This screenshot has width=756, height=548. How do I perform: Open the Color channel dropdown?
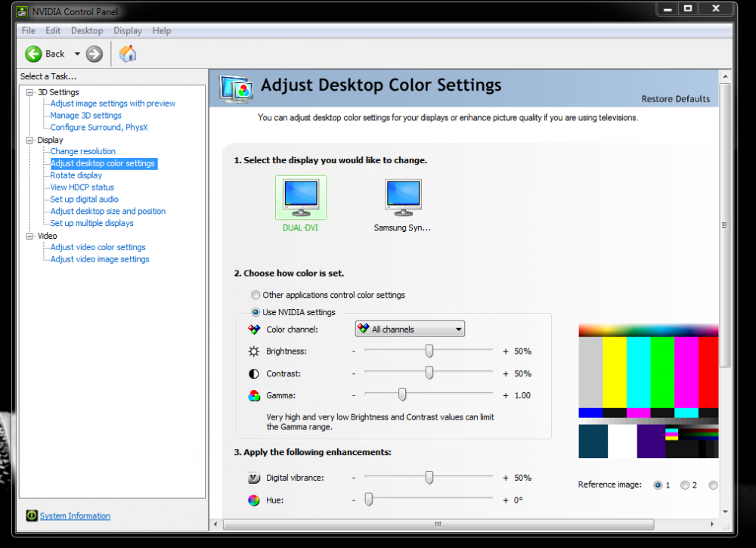(410, 330)
